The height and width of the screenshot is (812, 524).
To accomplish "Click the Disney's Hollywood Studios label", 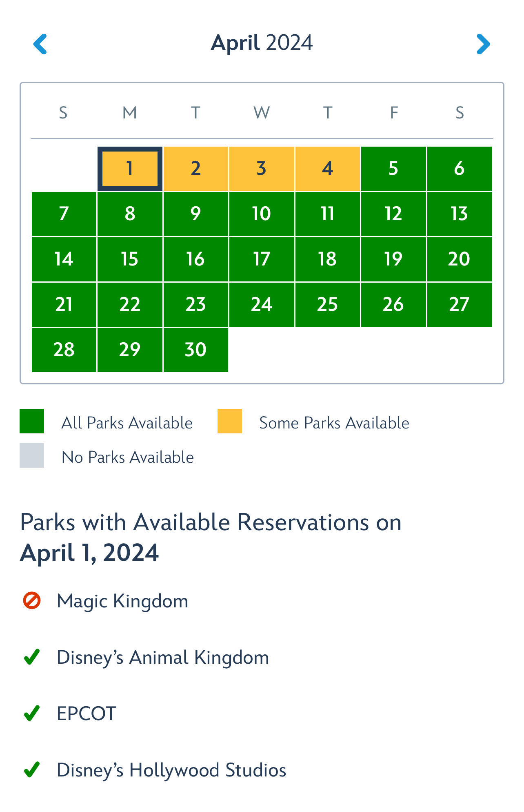I will pyautogui.click(x=171, y=770).
